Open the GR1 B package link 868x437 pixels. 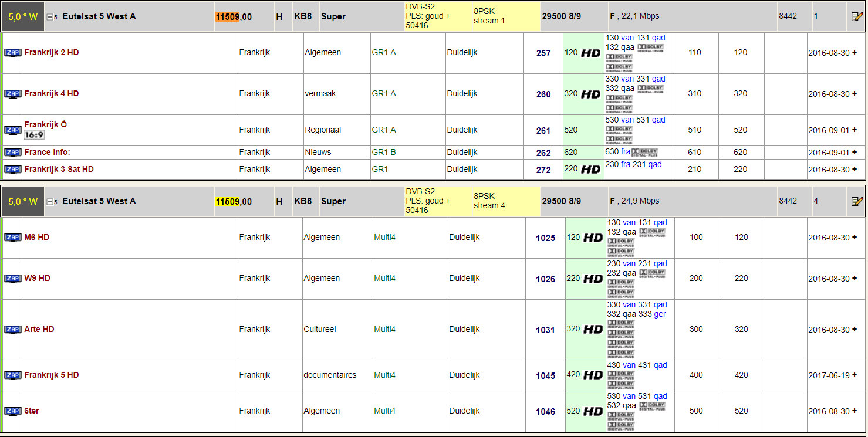[384, 152]
